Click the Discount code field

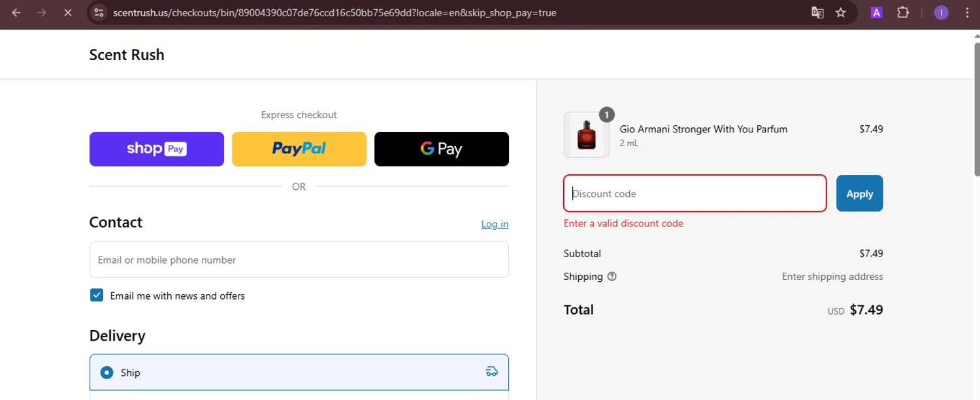pos(695,193)
